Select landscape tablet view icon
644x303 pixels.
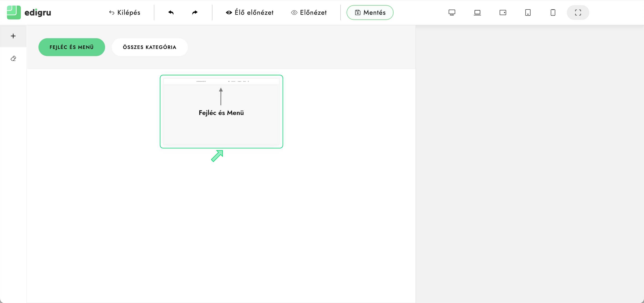503,13
